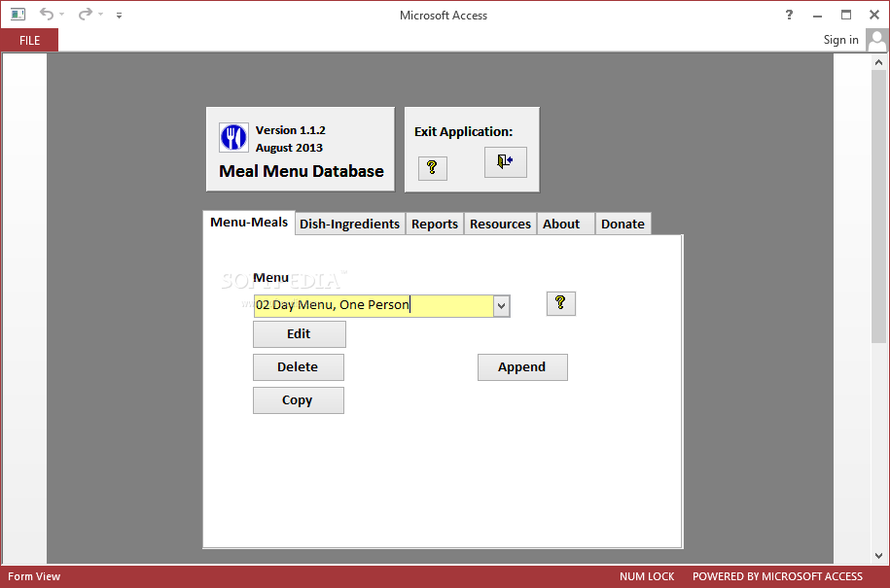Viewport: 890px width, 588px height.
Task: Open the FILE tab
Action: click(29, 40)
